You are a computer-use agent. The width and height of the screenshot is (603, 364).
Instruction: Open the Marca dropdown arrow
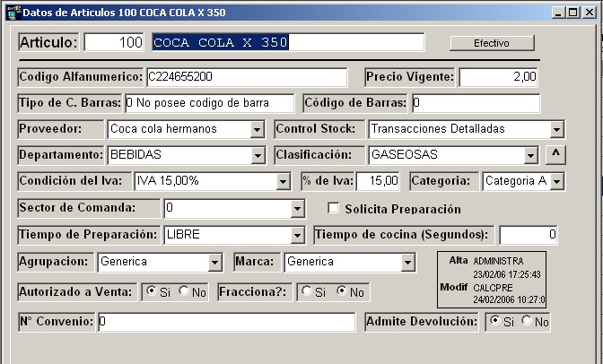pos(407,263)
